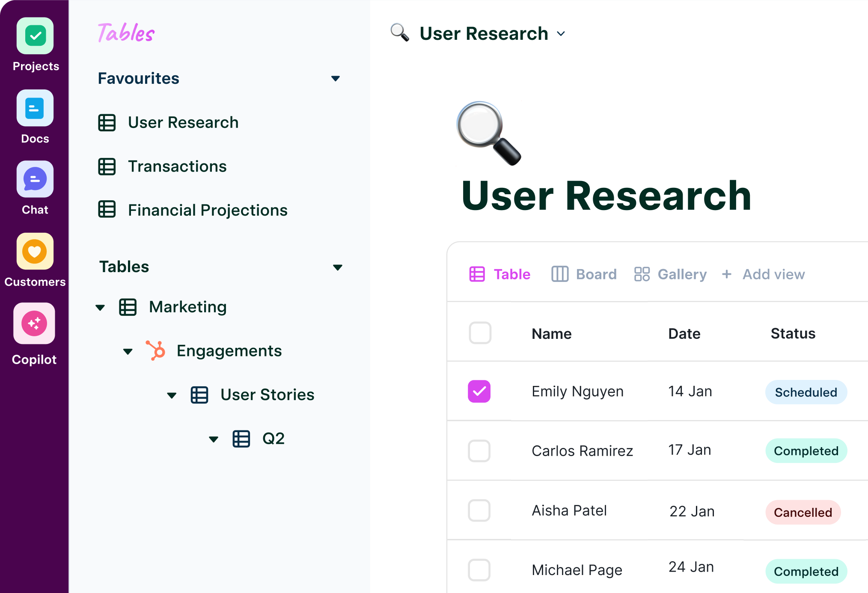Viewport: 868px width, 593px height.
Task: Click the Board view columns icon
Action: tap(560, 274)
